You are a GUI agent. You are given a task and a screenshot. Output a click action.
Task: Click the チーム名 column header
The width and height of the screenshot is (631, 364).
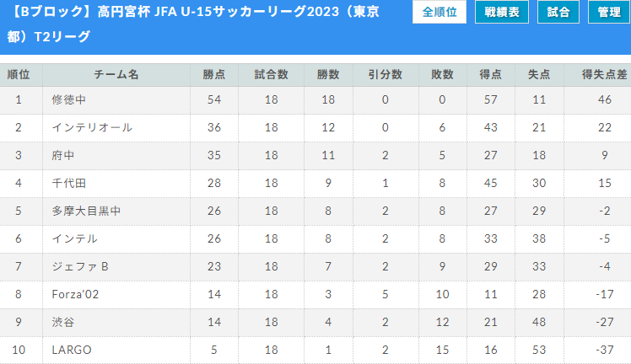pyautogui.click(x=116, y=75)
